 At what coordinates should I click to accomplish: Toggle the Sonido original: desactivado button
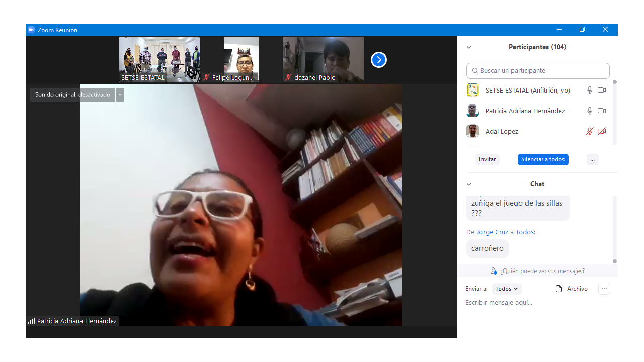(72, 95)
